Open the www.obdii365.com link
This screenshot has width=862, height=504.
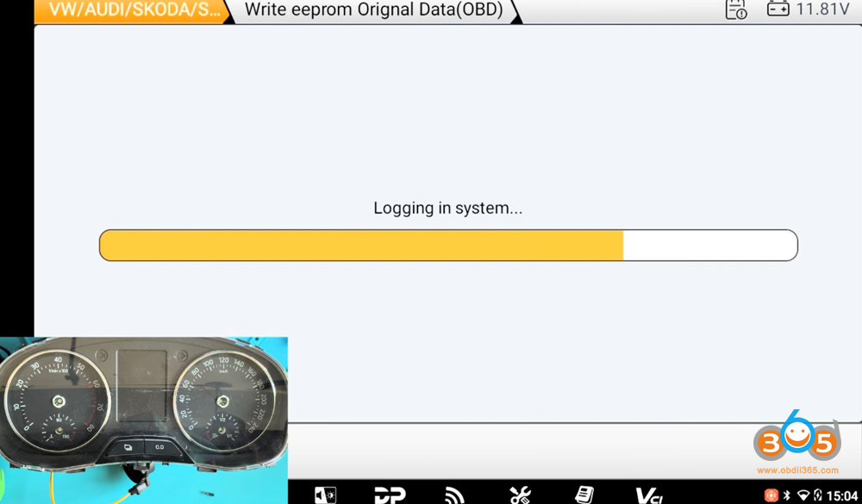(797, 470)
